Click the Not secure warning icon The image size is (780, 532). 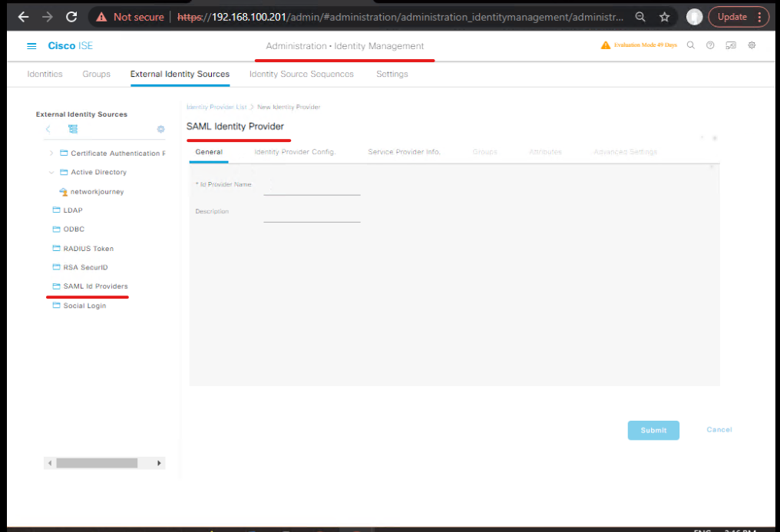click(x=101, y=17)
